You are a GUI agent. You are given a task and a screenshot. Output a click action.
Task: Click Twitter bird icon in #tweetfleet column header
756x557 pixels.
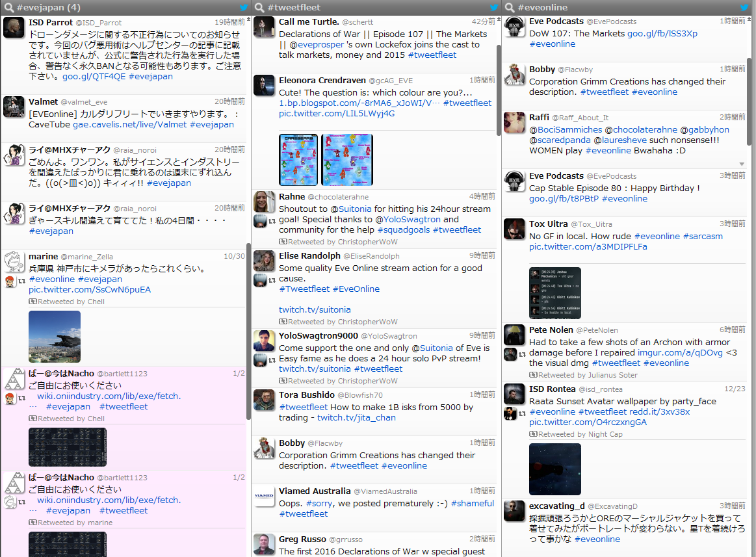[x=494, y=7]
